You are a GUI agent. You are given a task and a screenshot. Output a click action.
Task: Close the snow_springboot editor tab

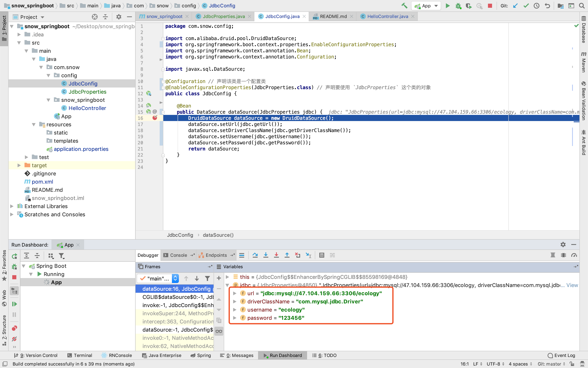click(x=187, y=16)
